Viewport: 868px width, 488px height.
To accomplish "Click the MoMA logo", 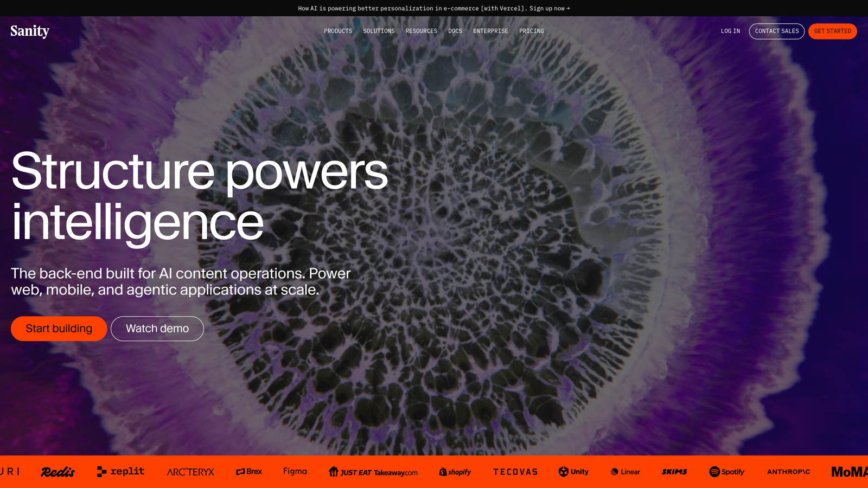I will (x=850, y=472).
